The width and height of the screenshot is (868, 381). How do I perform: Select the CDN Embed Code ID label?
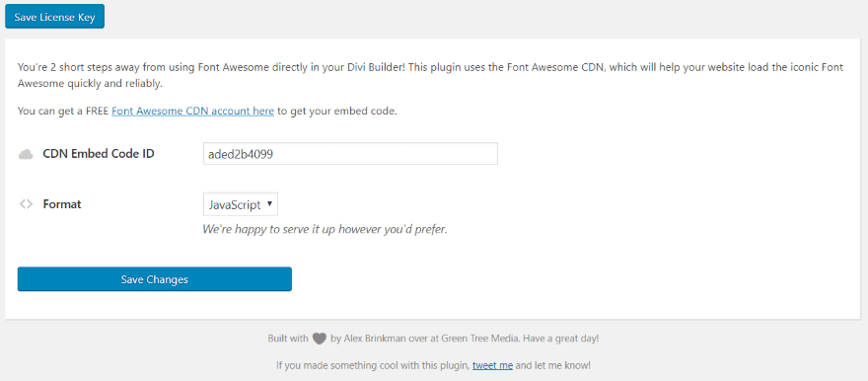(x=99, y=154)
